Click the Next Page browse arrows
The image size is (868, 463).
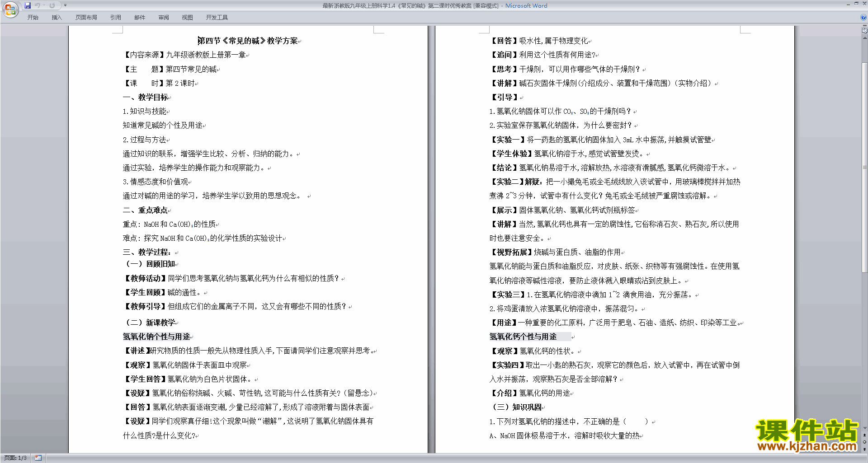point(864,449)
